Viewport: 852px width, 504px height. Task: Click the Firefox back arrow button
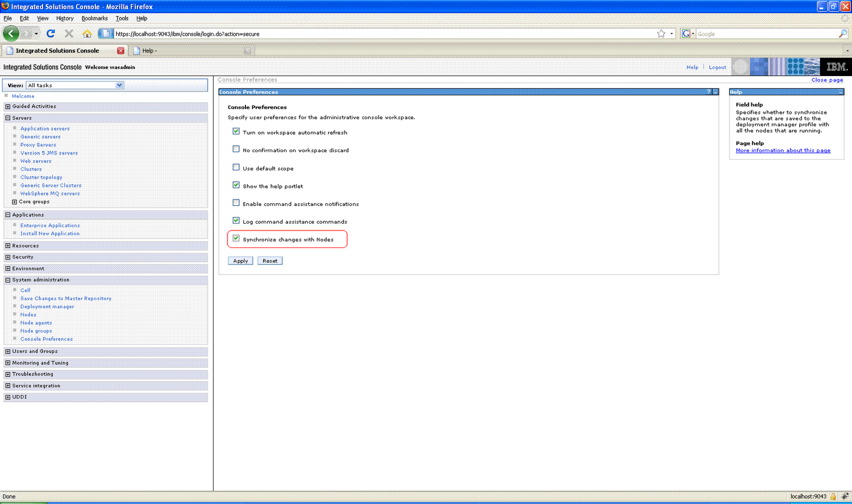pos(11,34)
